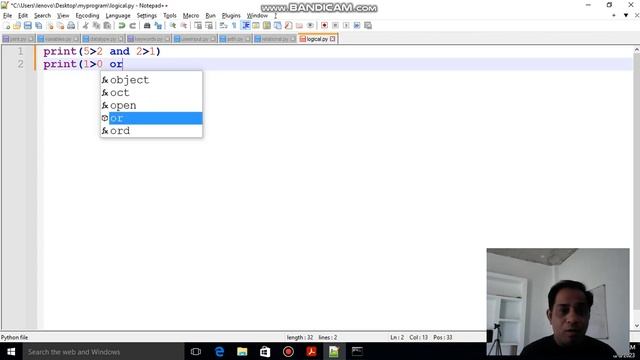Choose highlighted 'or' autocomplete suggestion

click(x=151, y=118)
